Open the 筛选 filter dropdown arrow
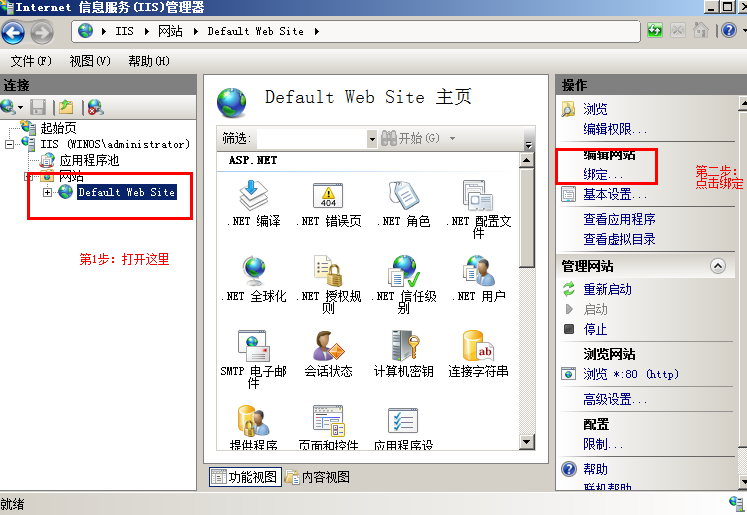 point(372,139)
